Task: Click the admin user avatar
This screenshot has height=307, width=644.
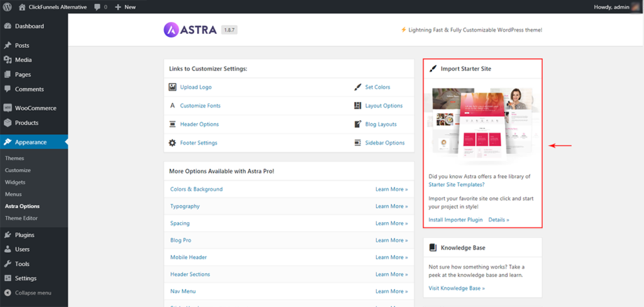Action: tap(636, 7)
